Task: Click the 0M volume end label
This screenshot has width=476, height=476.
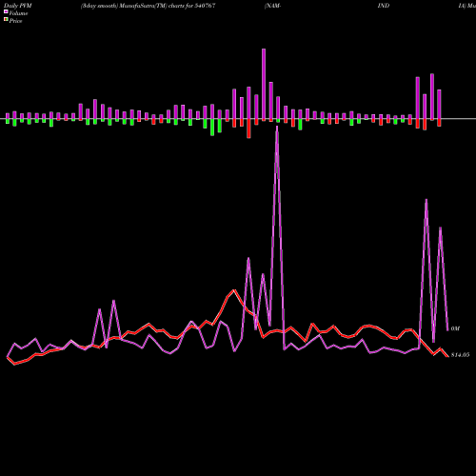Action: point(455,328)
